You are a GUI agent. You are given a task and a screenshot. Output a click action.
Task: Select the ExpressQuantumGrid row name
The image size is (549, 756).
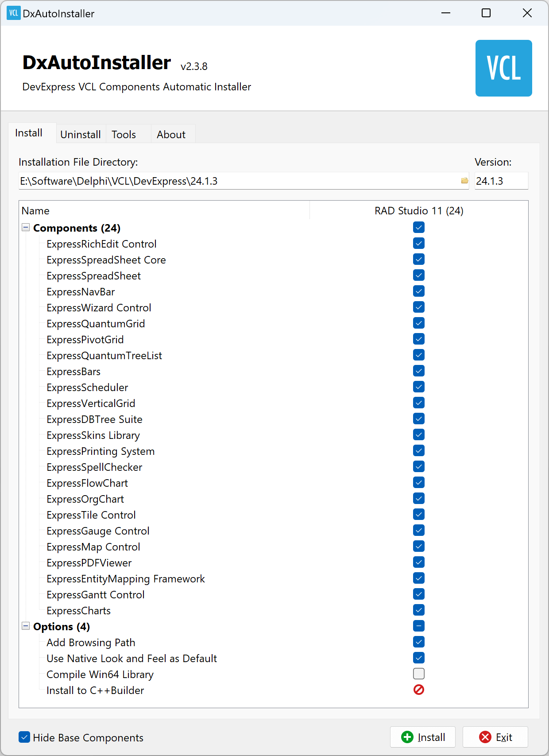coord(96,324)
